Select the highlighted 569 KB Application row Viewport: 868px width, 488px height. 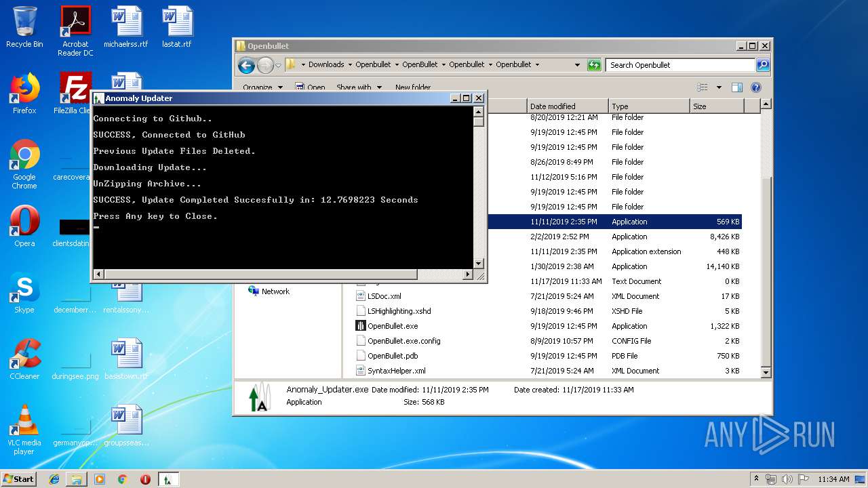point(614,222)
